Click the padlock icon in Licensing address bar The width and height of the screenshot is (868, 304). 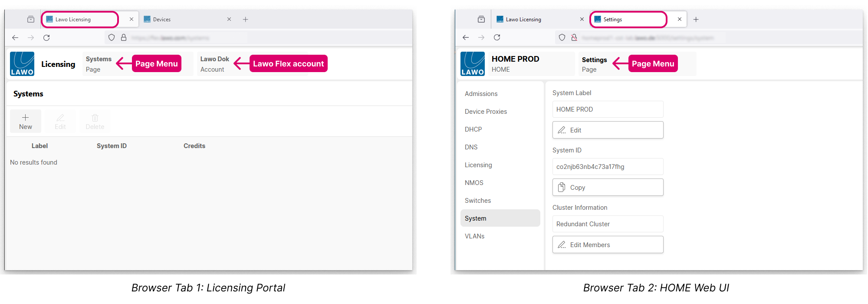[124, 38]
